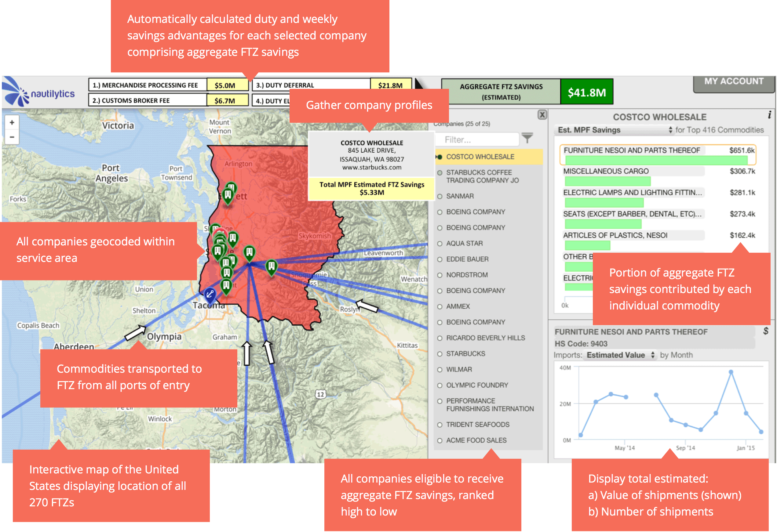Select the AQUA STAR radio button
This screenshot has width=777, height=532.
pos(440,244)
